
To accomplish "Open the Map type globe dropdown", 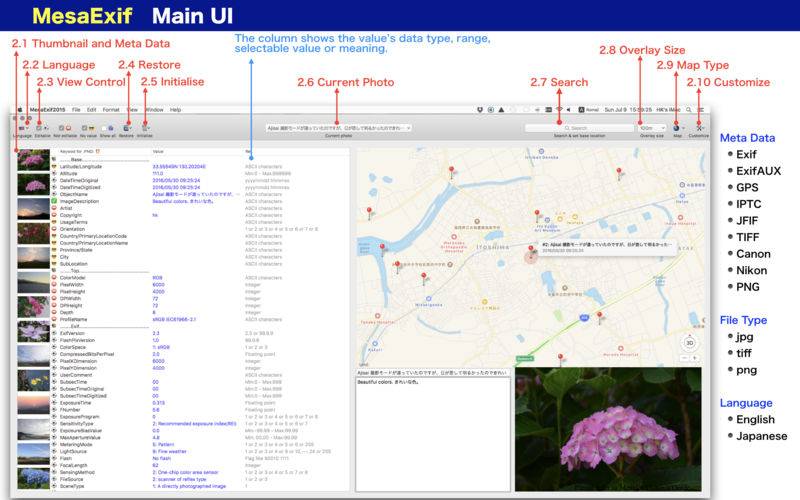I will [678, 129].
